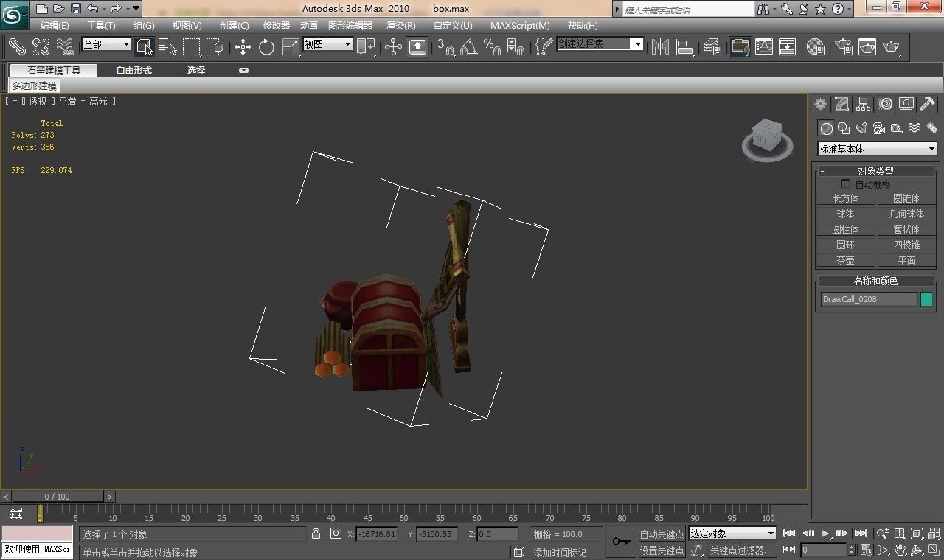Open the Layer Manager
Viewport: 944px width, 560px height.
(712, 47)
